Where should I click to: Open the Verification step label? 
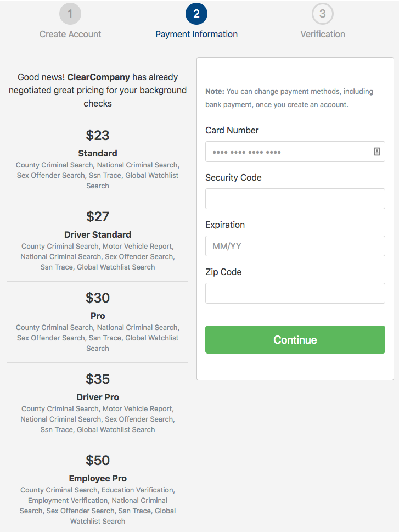coord(323,34)
